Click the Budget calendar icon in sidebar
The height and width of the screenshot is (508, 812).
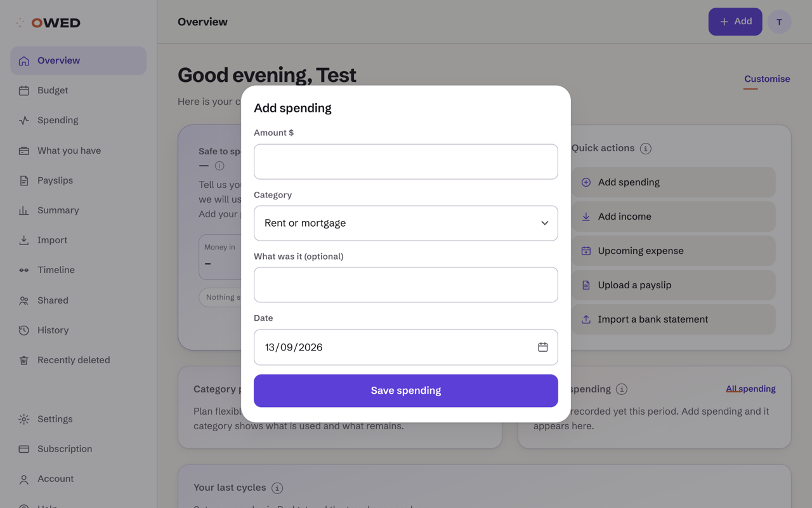(24, 91)
